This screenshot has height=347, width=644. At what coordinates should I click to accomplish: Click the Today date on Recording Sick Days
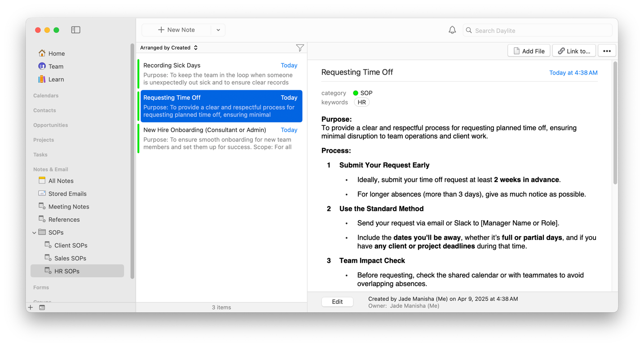point(289,65)
